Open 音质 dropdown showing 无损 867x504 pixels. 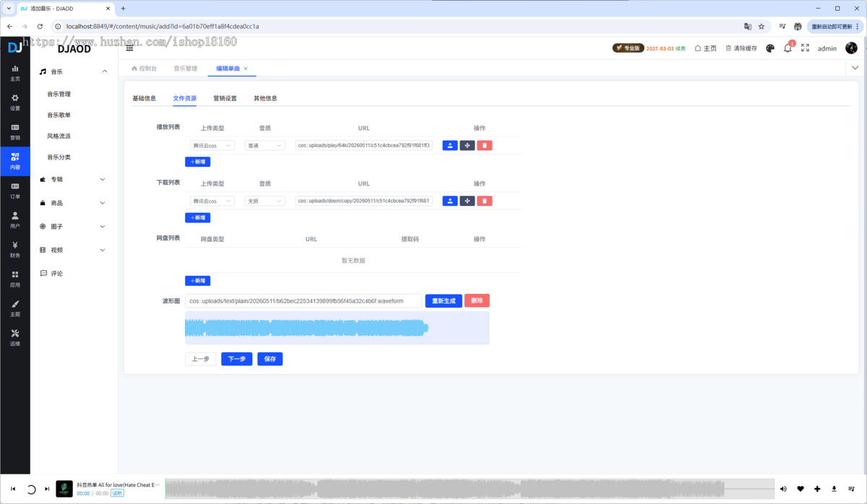point(264,201)
